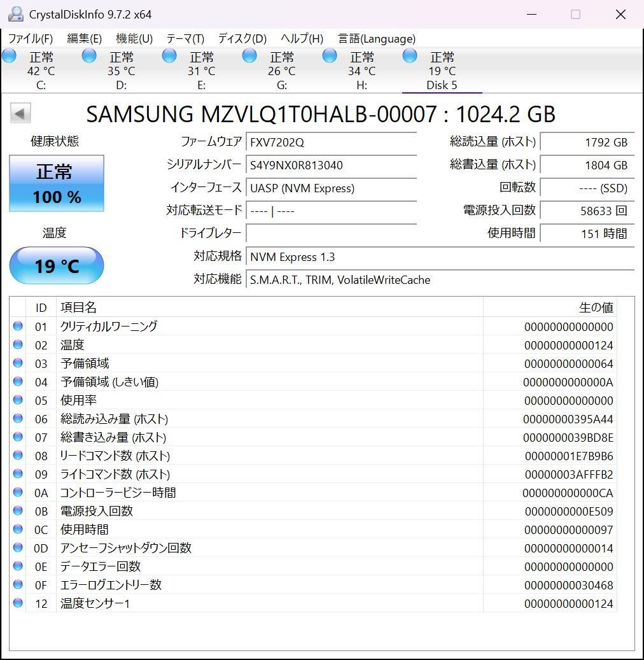
Task: Click the Drive H: health indicator icon
Action: click(x=329, y=55)
